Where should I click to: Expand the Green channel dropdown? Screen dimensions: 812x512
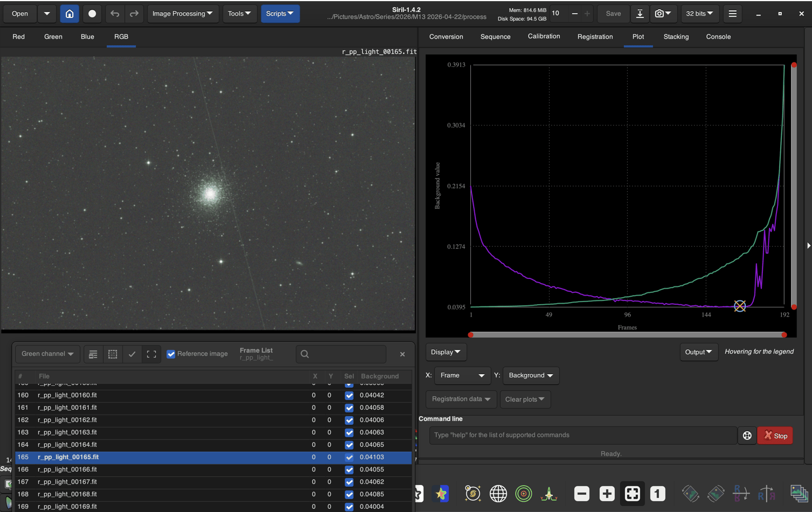47,354
